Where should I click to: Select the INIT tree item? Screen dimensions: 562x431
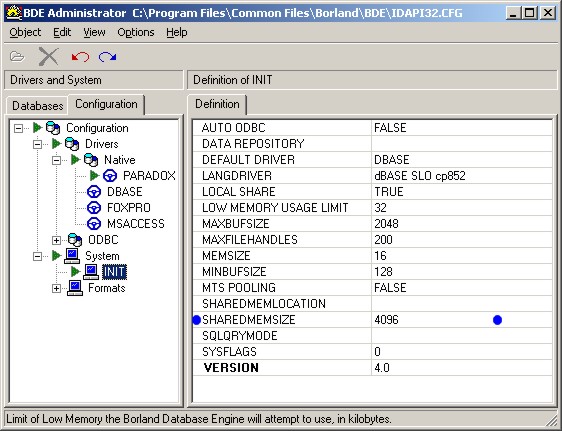pos(114,272)
